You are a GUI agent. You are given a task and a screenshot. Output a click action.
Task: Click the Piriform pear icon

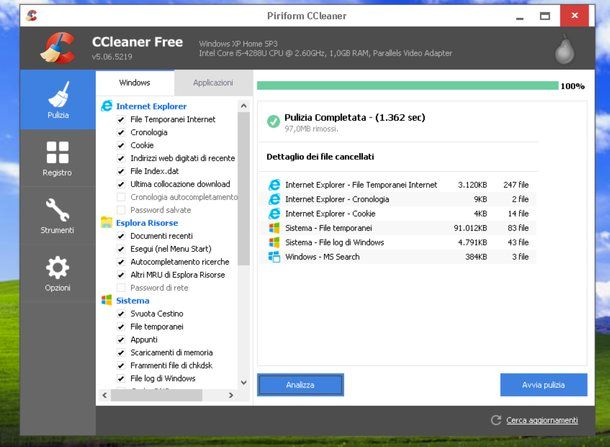click(x=564, y=49)
